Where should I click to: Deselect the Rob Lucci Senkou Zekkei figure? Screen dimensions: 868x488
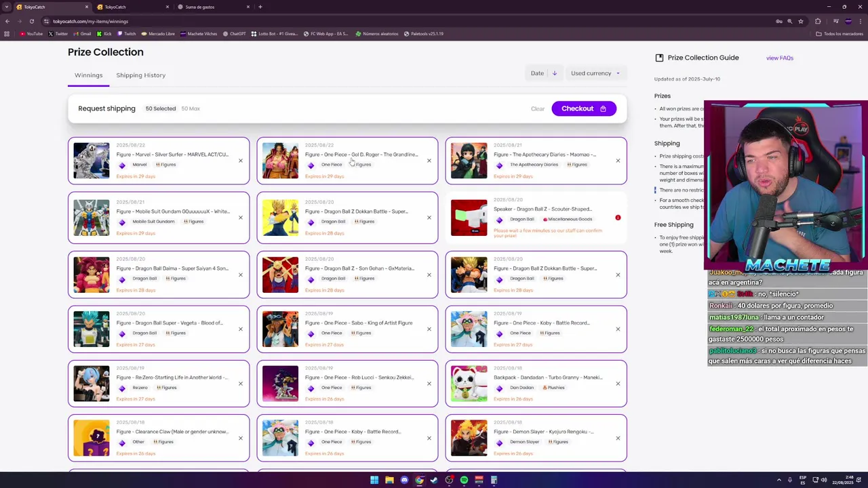[429, 384]
